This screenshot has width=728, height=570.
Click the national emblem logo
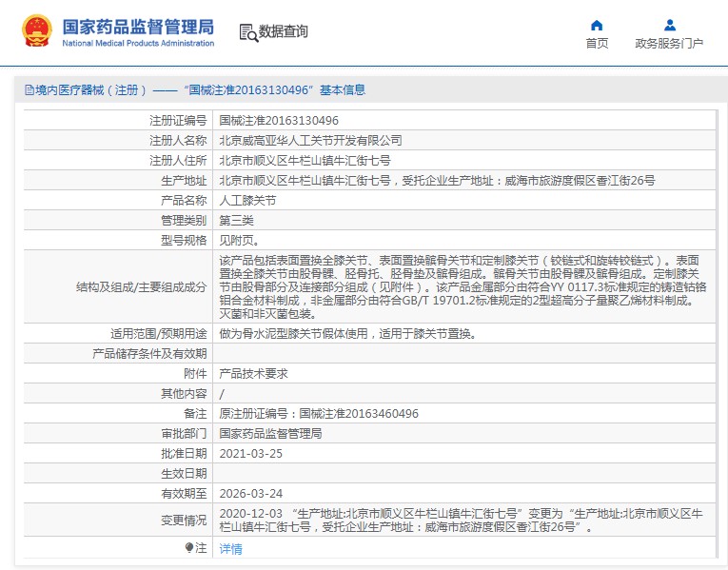coord(37,30)
